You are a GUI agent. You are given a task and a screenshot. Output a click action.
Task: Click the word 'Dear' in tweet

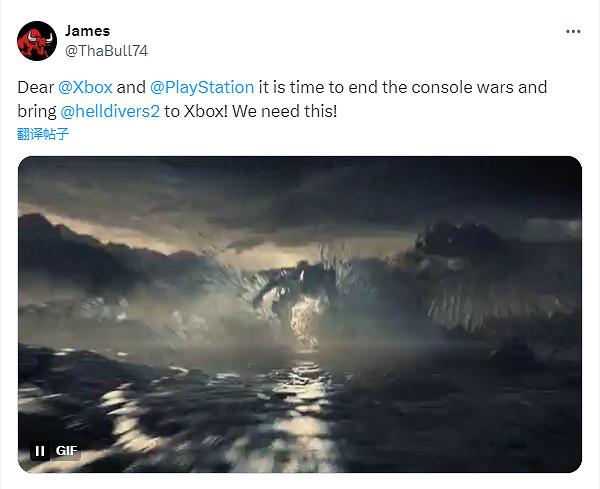click(x=35, y=87)
